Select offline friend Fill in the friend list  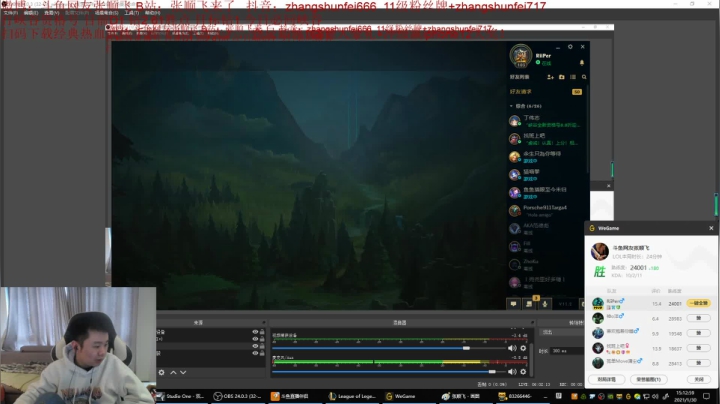pyautogui.click(x=546, y=247)
